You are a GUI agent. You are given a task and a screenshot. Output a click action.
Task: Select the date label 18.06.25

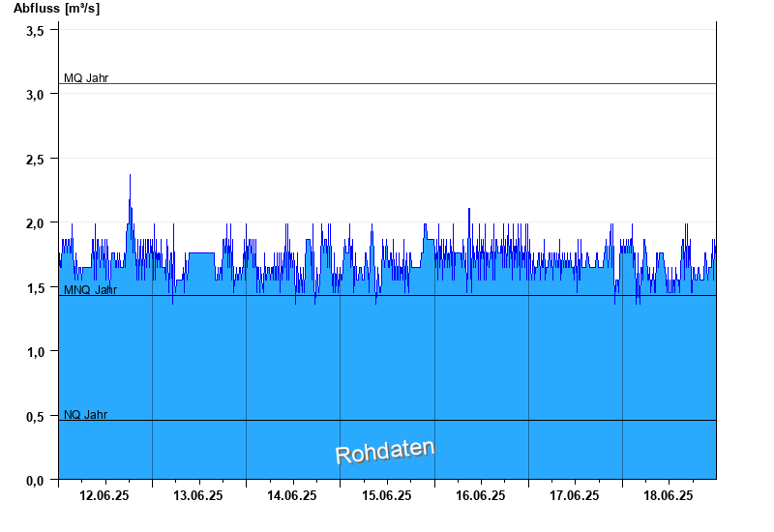point(669,495)
